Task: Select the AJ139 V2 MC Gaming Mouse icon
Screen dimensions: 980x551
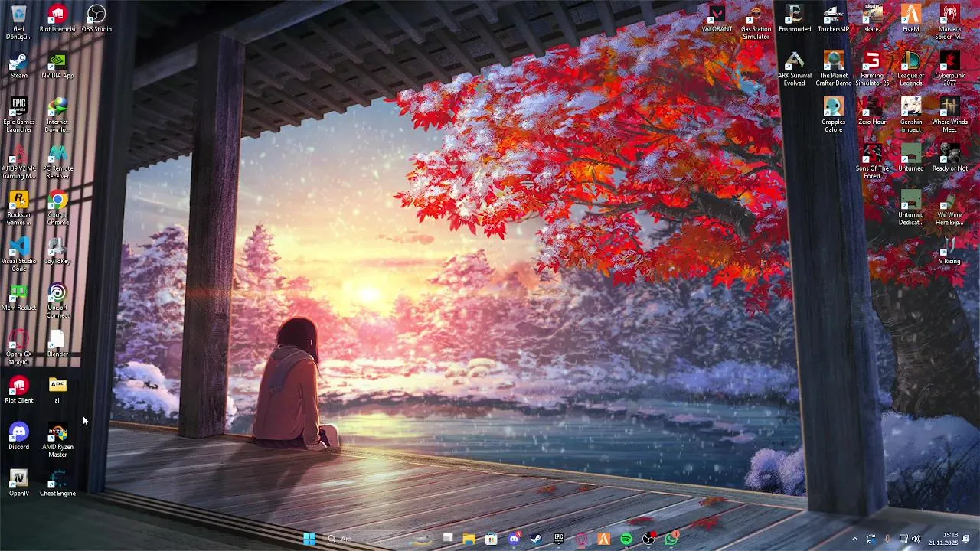Action: click(19, 161)
